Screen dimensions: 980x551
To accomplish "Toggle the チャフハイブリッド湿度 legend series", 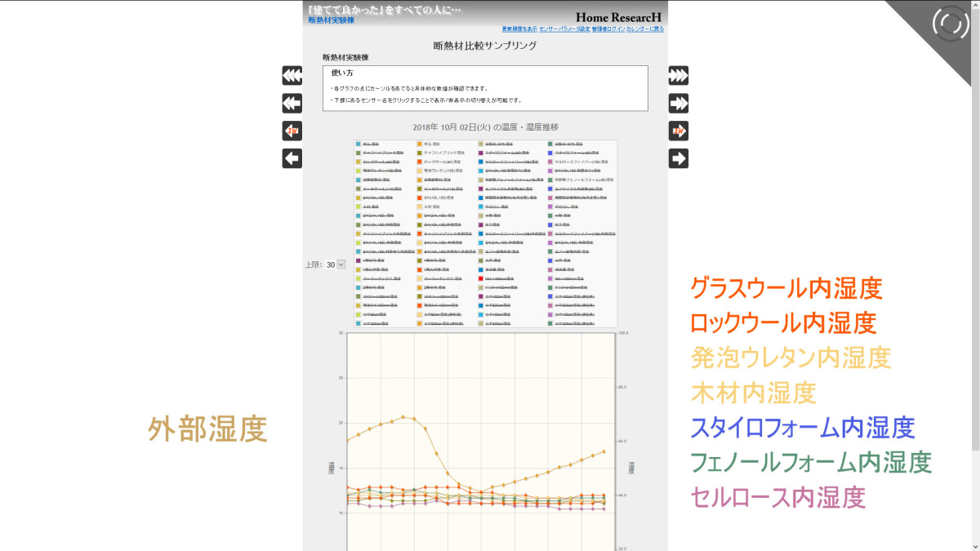I will (x=444, y=153).
